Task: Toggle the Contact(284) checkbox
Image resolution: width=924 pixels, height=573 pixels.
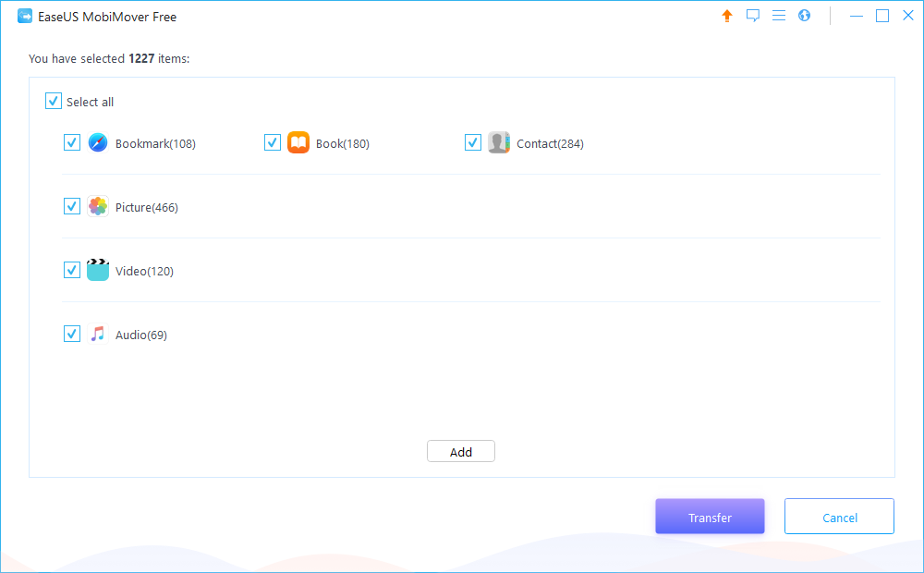Action: click(x=473, y=142)
